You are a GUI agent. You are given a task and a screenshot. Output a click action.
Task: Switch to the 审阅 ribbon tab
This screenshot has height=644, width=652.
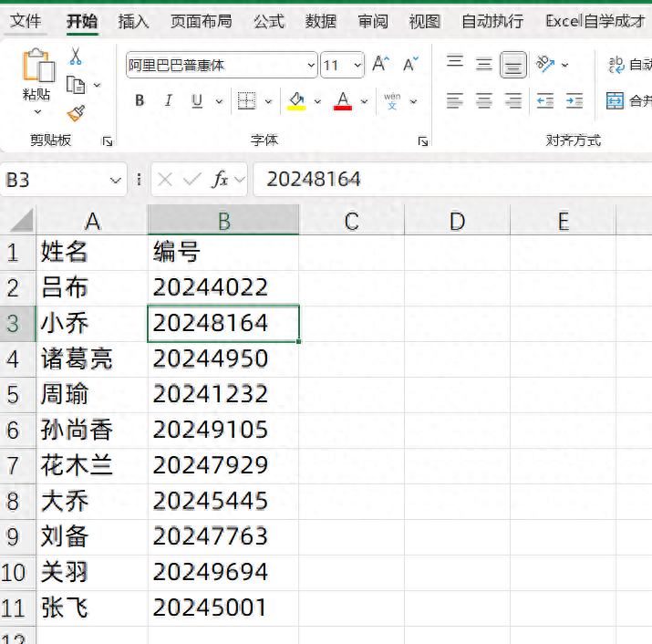click(373, 21)
